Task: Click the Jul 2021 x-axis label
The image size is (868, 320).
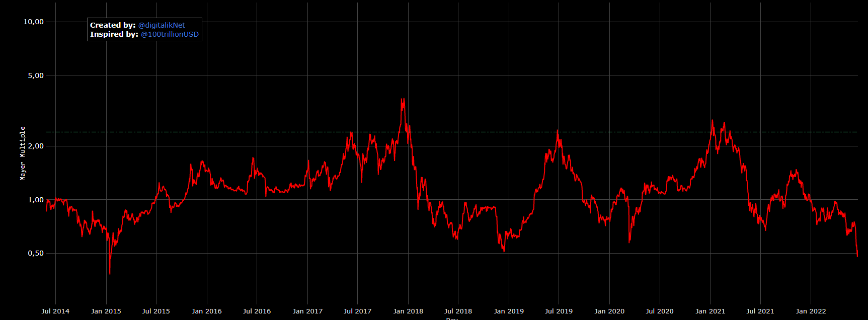Action: (760, 311)
